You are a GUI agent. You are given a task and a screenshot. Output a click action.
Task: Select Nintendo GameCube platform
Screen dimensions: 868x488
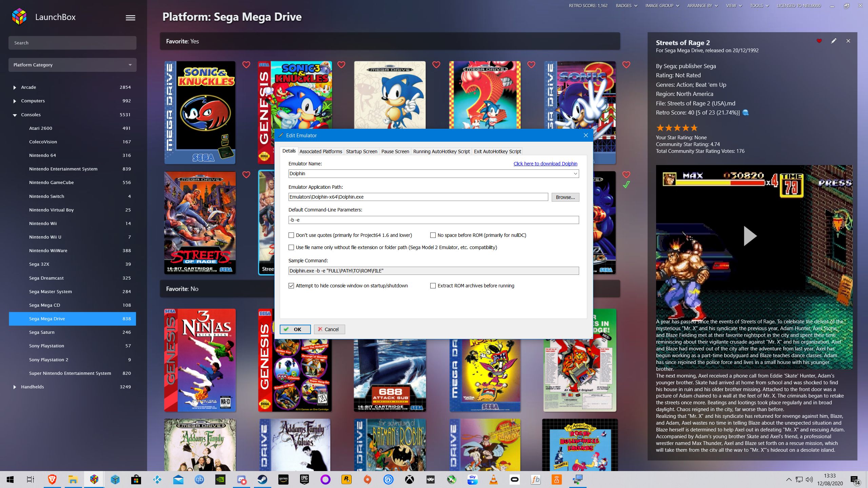[72, 182]
